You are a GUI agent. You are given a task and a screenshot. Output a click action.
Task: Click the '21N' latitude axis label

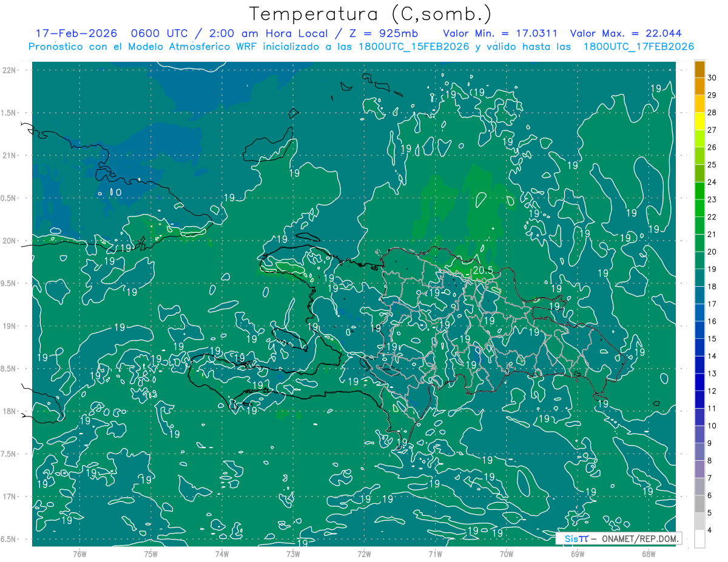9,155
